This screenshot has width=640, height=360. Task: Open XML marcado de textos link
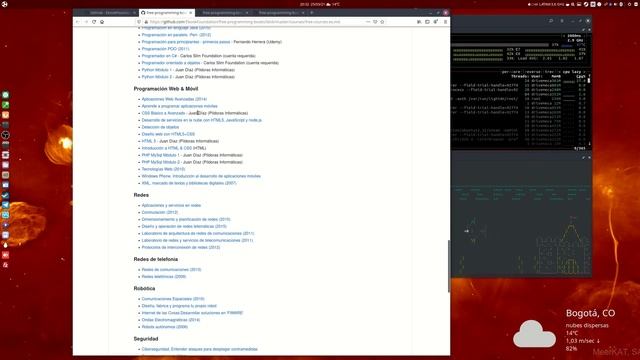pos(189,183)
